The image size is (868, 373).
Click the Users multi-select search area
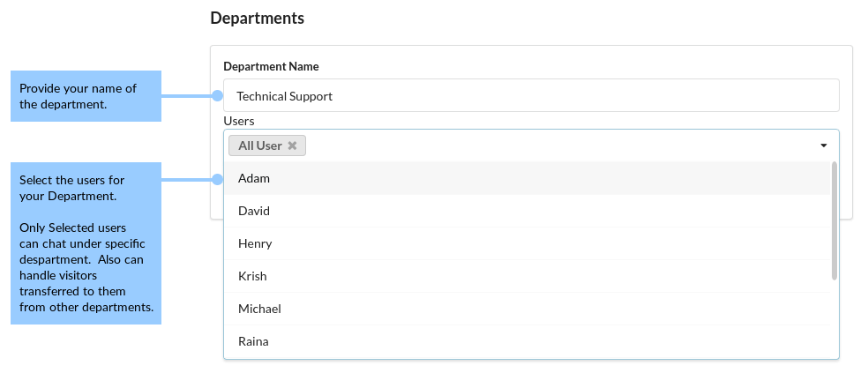click(559, 145)
